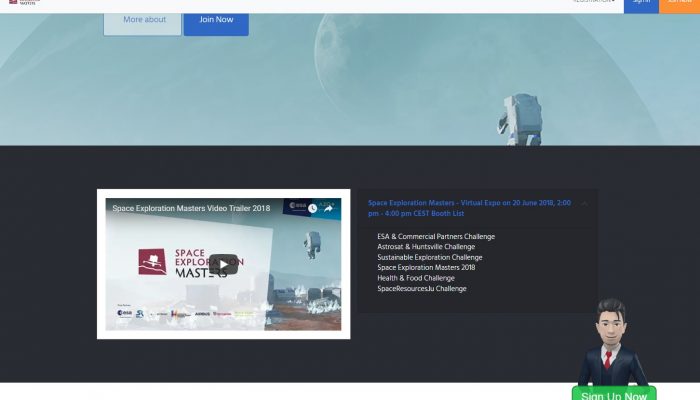Collapse the Virtual Expo booth list chevron
This screenshot has width=700, height=400.
(x=584, y=203)
